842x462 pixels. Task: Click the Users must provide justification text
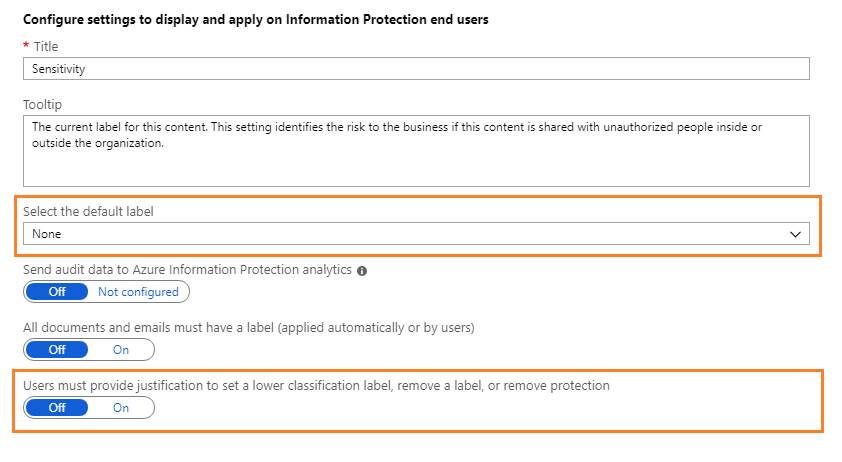pos(316,385)
